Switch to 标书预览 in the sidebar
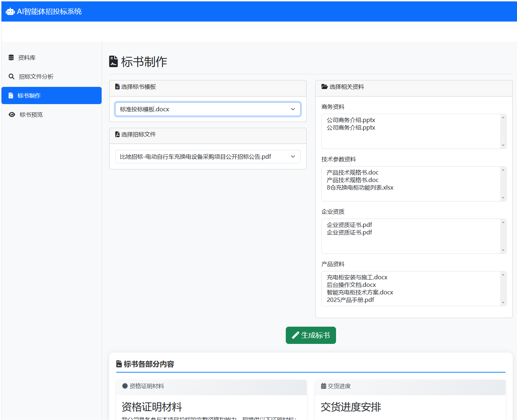This screenshot has width=517, height=420. tap(31, 115)
